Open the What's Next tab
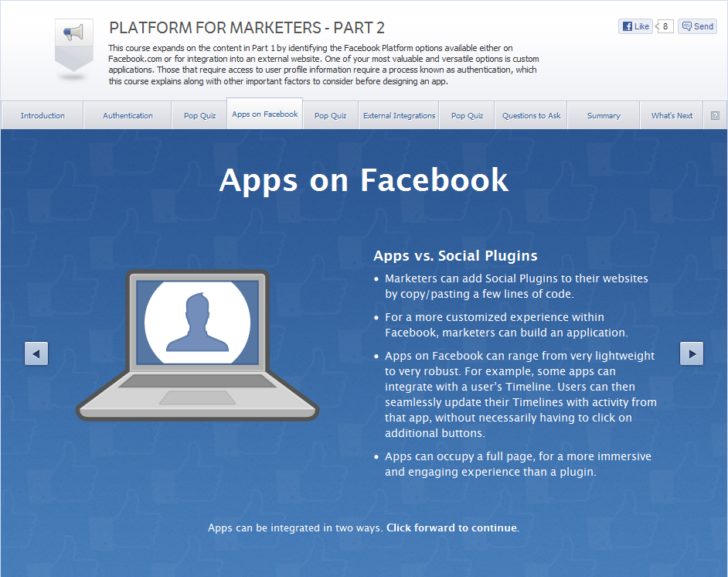 coord(672,116)
